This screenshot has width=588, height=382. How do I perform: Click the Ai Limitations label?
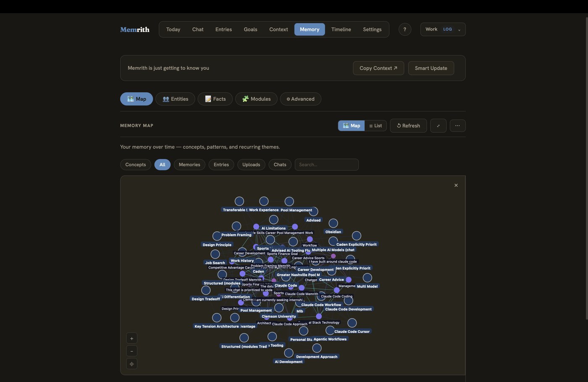tap(273, 228)
